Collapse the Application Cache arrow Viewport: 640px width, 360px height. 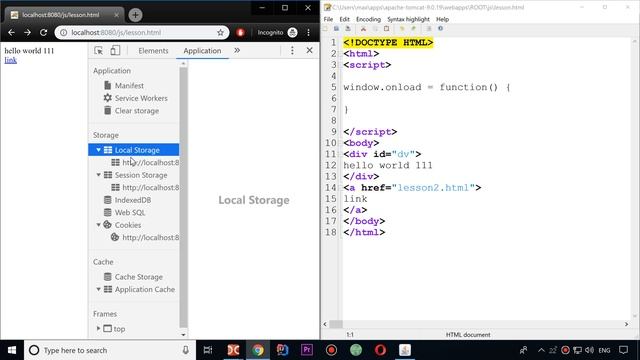[98, 289]
